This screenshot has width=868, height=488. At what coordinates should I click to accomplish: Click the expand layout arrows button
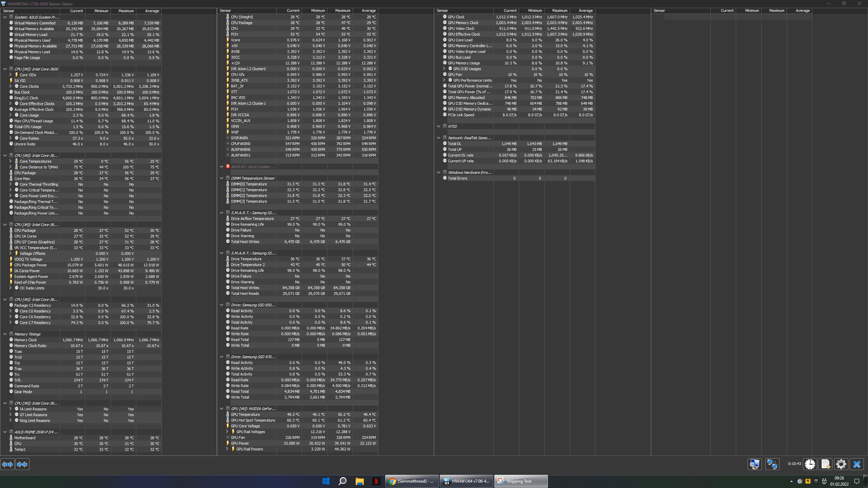pos(7,464)
